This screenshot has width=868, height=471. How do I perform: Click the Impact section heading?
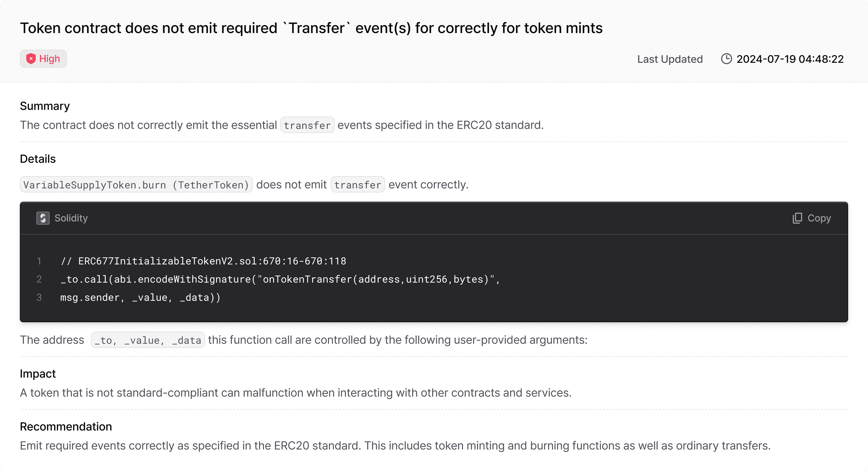38,374
